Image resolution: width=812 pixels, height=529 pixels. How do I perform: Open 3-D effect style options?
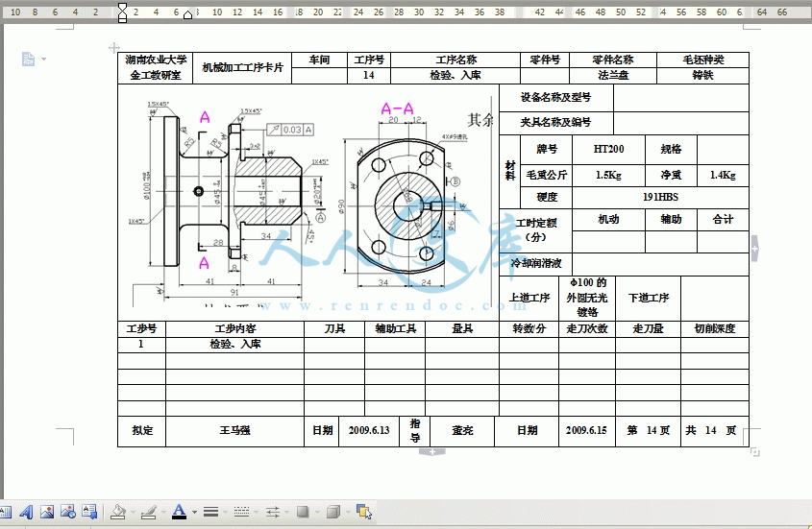point(333,512)
